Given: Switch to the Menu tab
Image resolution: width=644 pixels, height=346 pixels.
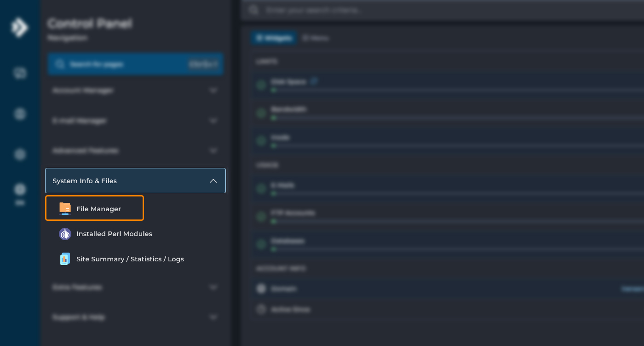Looking at the screenshot, I should coord(316,38).
